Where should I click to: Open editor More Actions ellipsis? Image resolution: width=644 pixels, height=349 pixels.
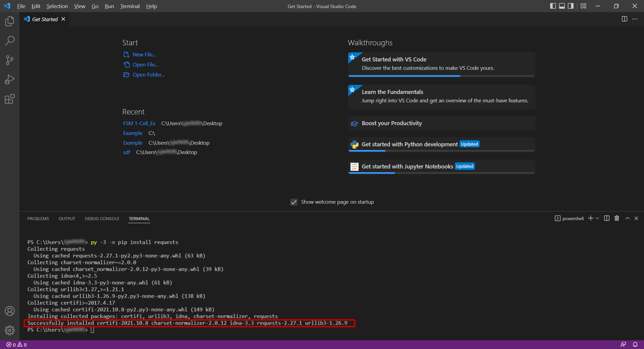click(635, 19)
